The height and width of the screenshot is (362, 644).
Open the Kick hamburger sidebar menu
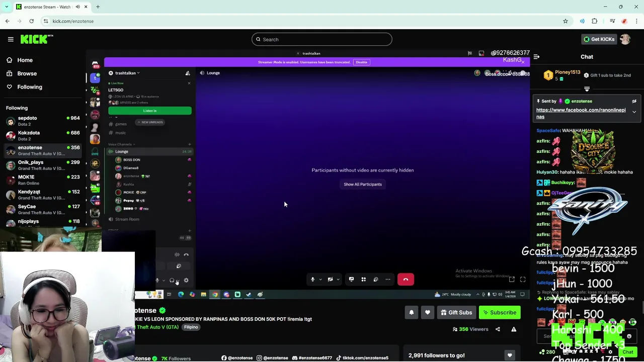11,39
